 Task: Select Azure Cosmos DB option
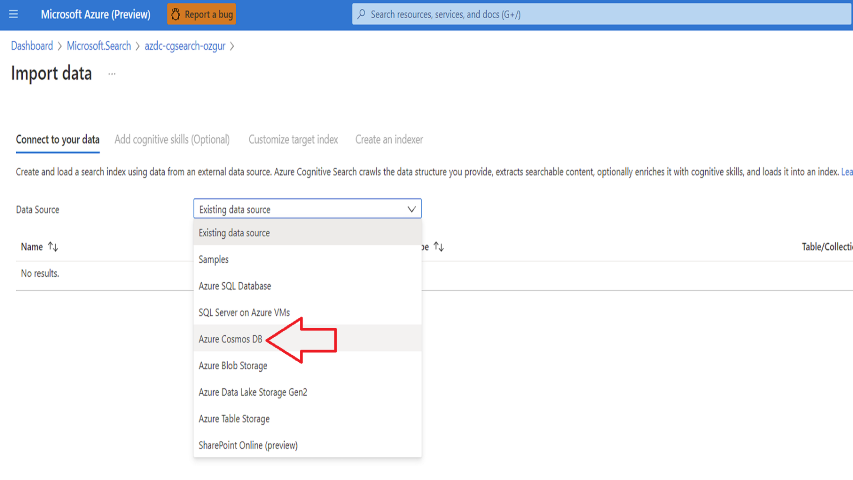[x=307, y=339]
